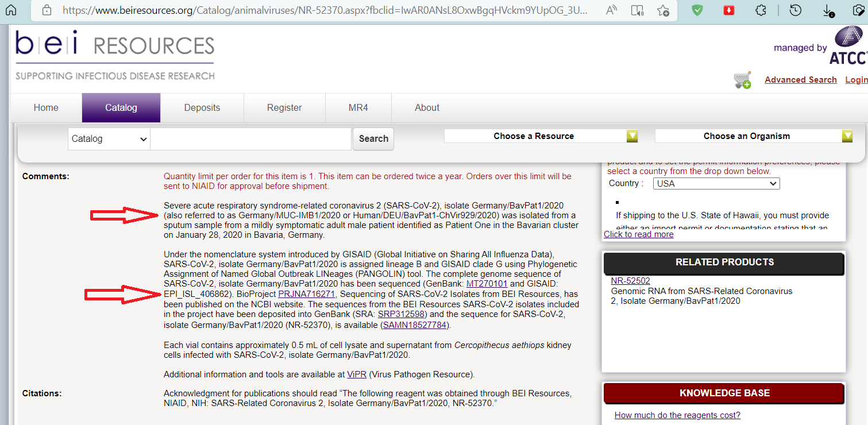The height and width of the screenshot is (425, 868).
Task: Open GenBank MT270101 link
Action: point(487,284)
